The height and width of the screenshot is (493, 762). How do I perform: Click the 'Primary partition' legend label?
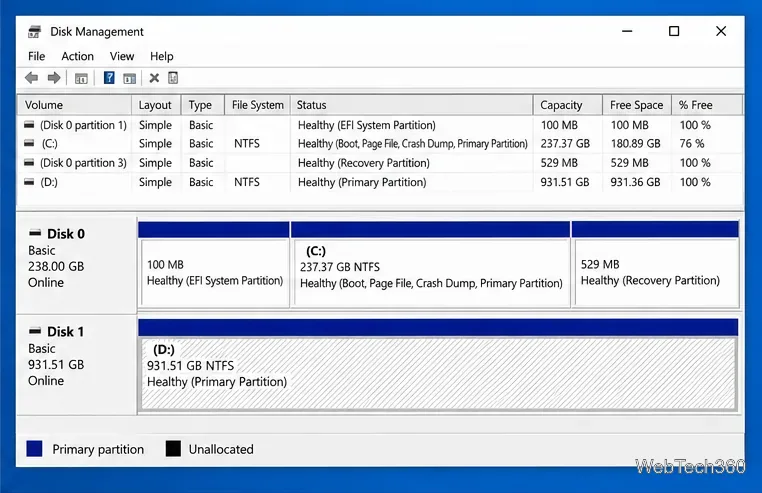click(98, 449)
